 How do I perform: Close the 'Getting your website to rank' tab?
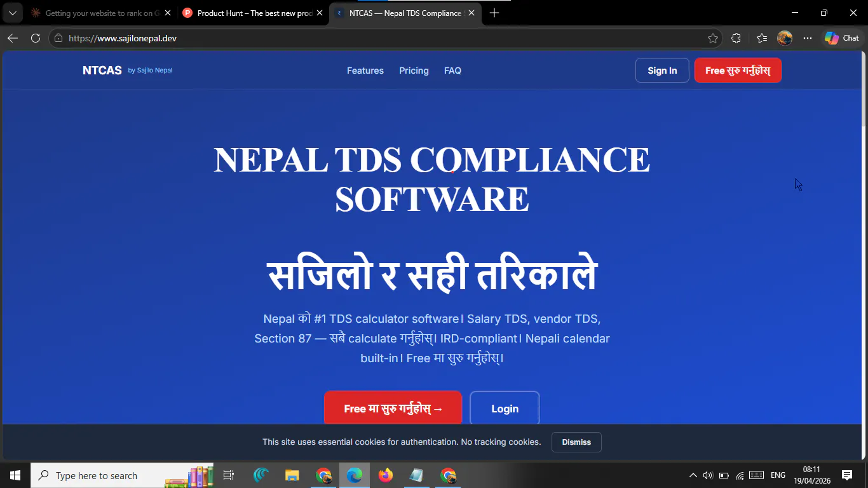168,13
